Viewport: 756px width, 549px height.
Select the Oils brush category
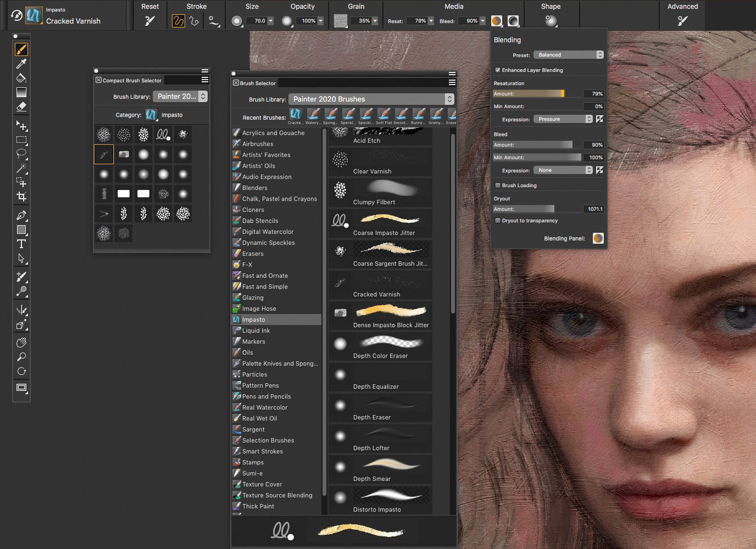pyautogui.click(x=248, y=352)
